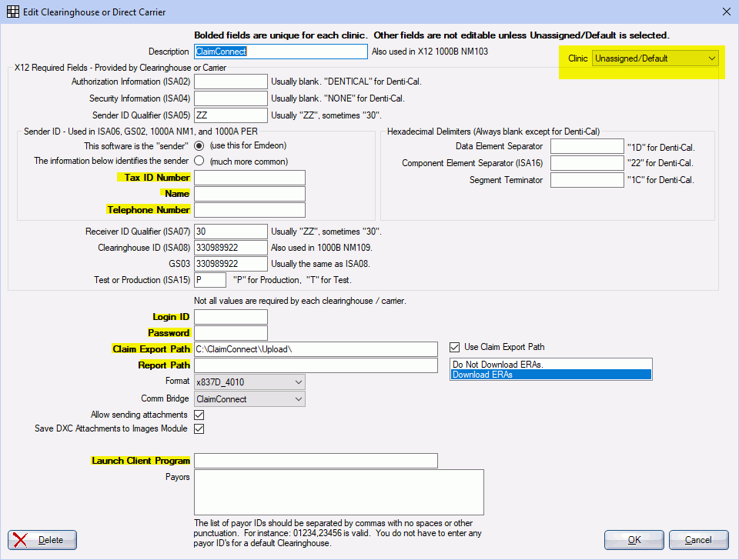Click the Tax ID Number field
The image size is (739, 560).
[249, 178]
